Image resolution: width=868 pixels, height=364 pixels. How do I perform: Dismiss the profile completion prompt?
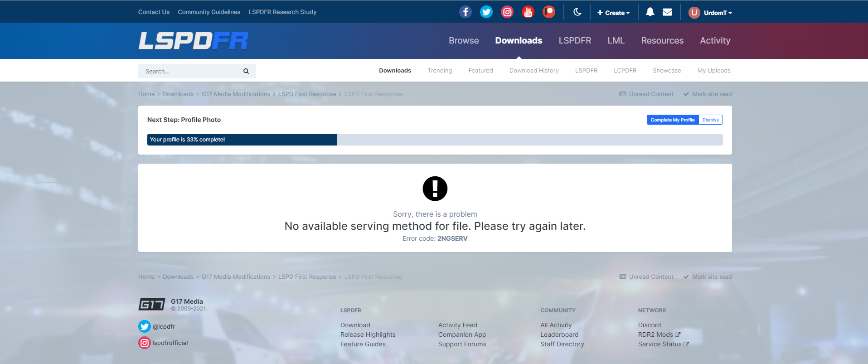710,120
